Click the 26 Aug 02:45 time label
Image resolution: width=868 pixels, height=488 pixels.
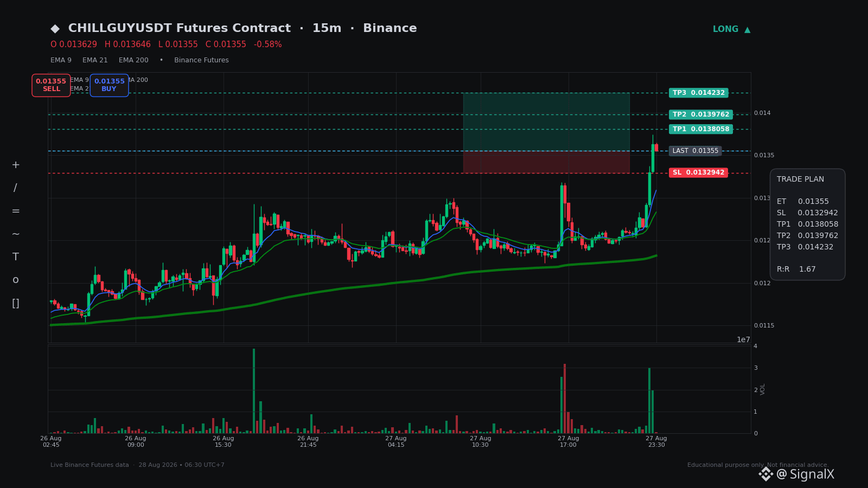tap(51, 442)
